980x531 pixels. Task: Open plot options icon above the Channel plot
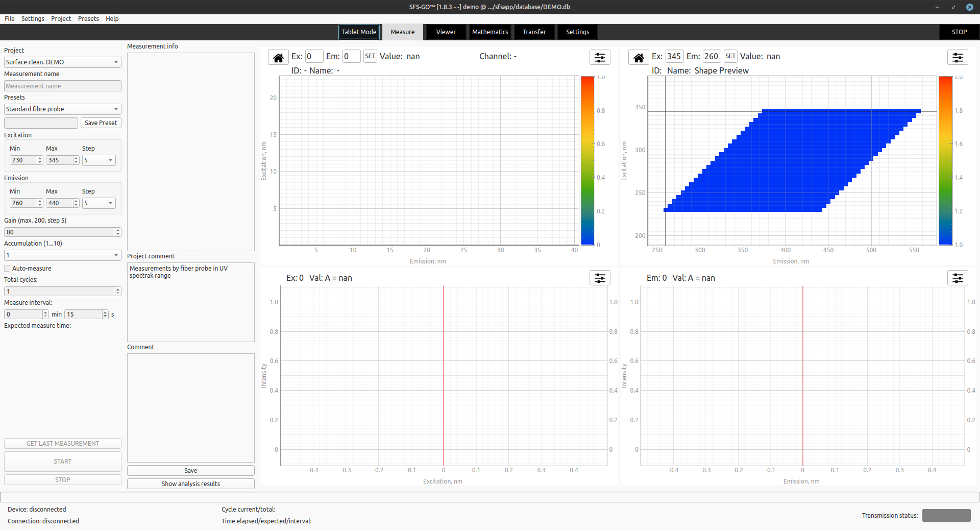599,57
